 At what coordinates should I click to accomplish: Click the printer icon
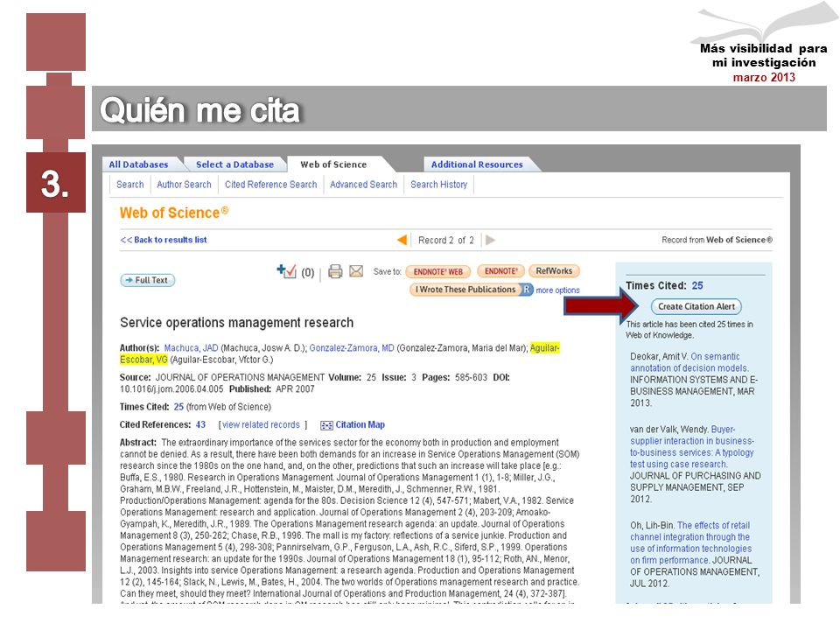(x=335, y=271)
